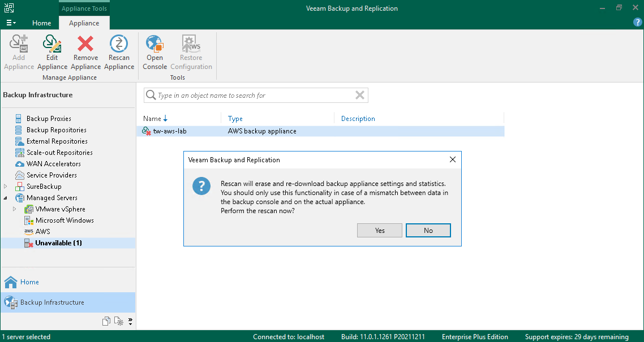Click the Rescan Appliance ribbon icon
Screen dimensions: 644x342
pos(119,44)
